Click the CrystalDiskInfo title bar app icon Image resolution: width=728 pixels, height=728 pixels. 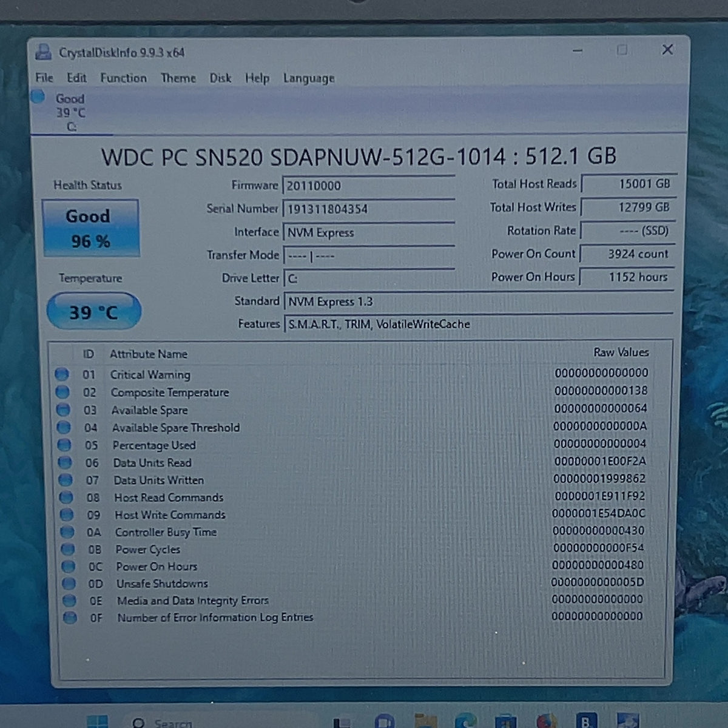pos(43,52)
